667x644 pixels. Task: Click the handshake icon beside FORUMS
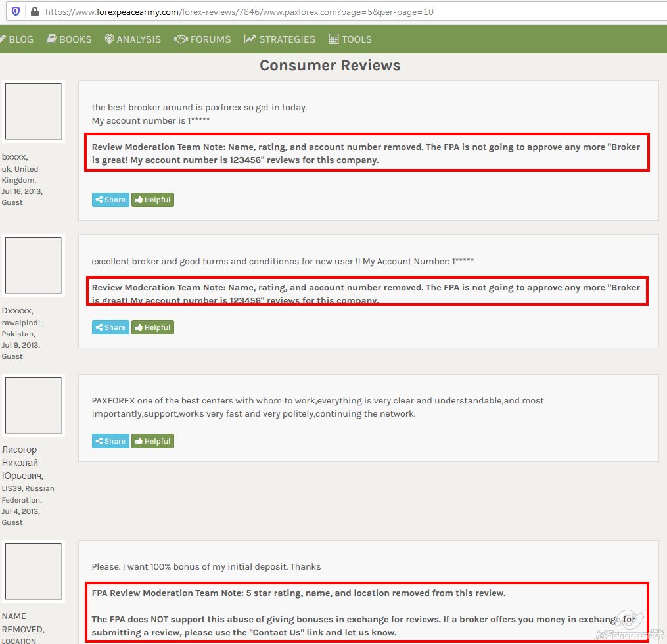(181, 39)
